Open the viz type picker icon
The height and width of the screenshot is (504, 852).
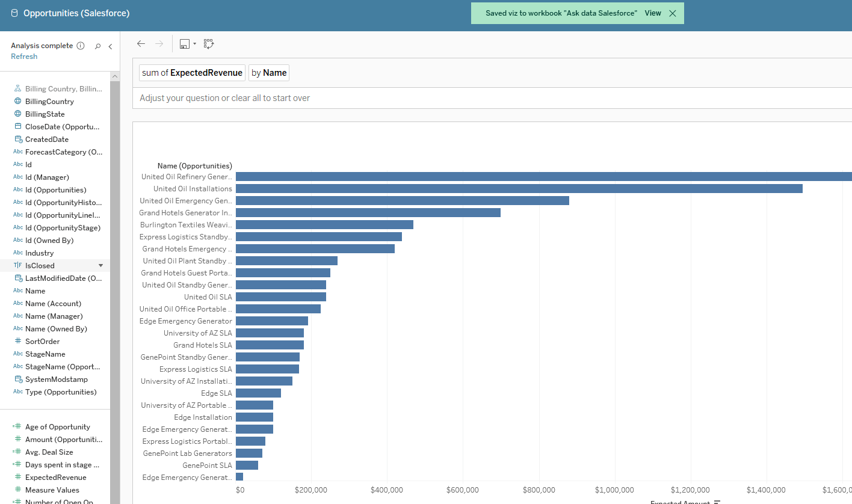[x=208, y=43]
